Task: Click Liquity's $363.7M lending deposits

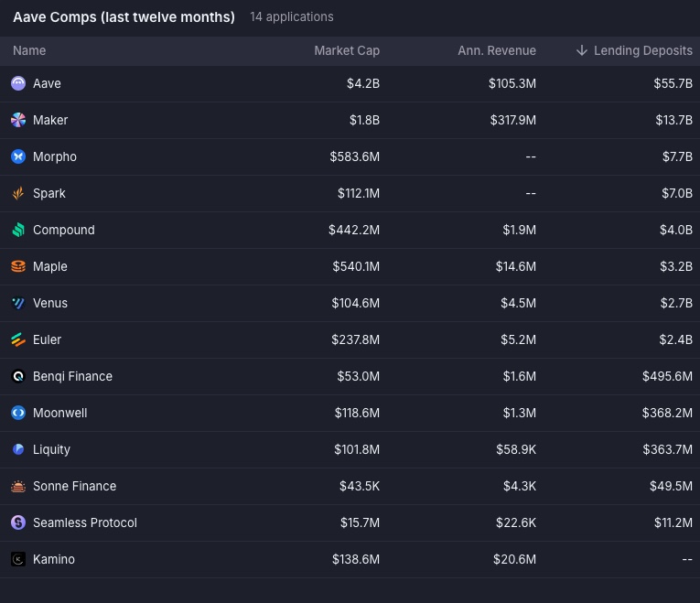Action: (668, 449)
